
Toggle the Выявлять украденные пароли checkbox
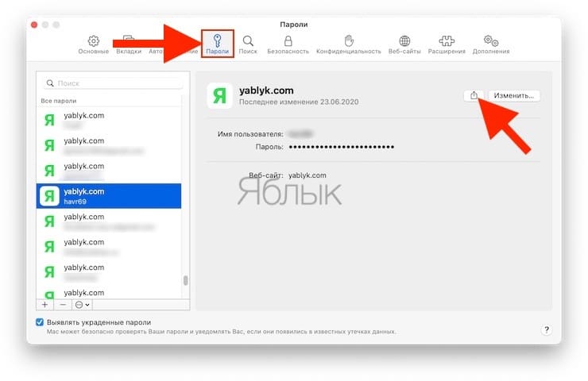tap(40, 322)
